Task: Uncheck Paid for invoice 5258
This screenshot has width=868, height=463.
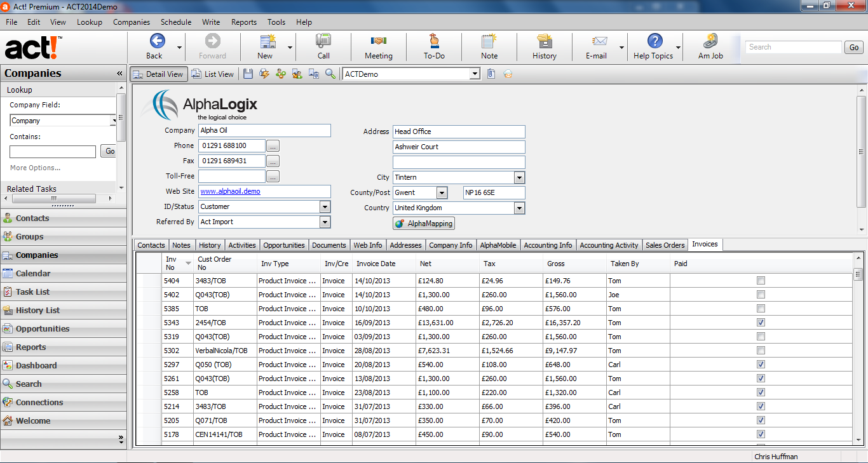Action: [761, 393]
